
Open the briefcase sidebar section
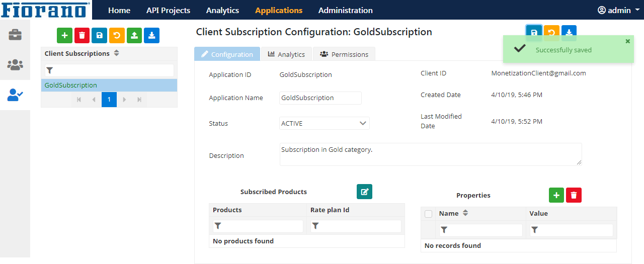coord(15,35)
